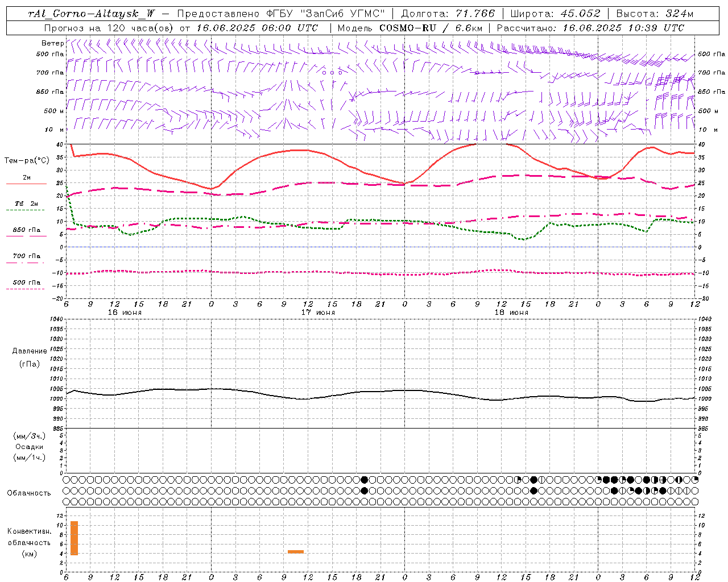Click the station name rAl_Gorno-Altaysk_W

92,14
